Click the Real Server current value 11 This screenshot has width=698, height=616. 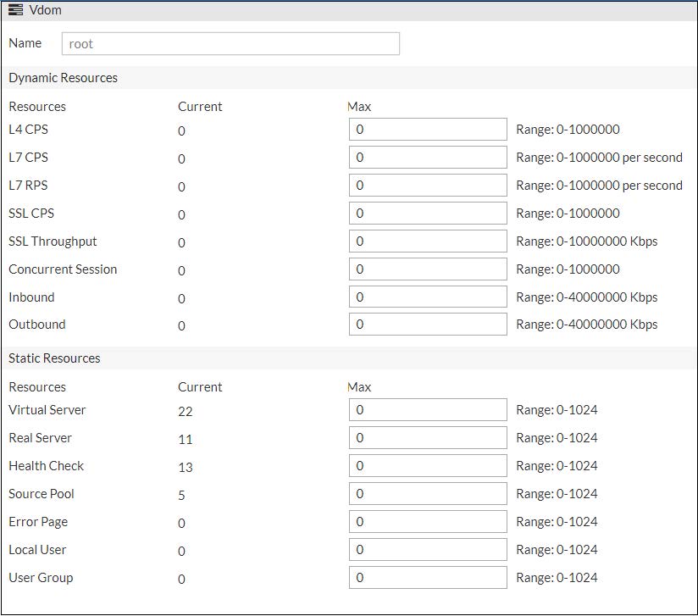point(186,439)
